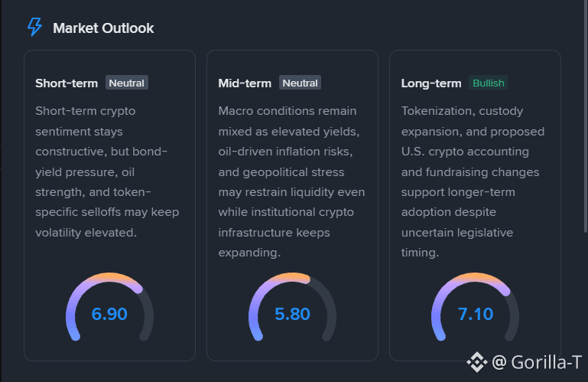Screen dimensions: 588x382
Task: Click the Long-term Bullish badge
Action: [489, 83]
